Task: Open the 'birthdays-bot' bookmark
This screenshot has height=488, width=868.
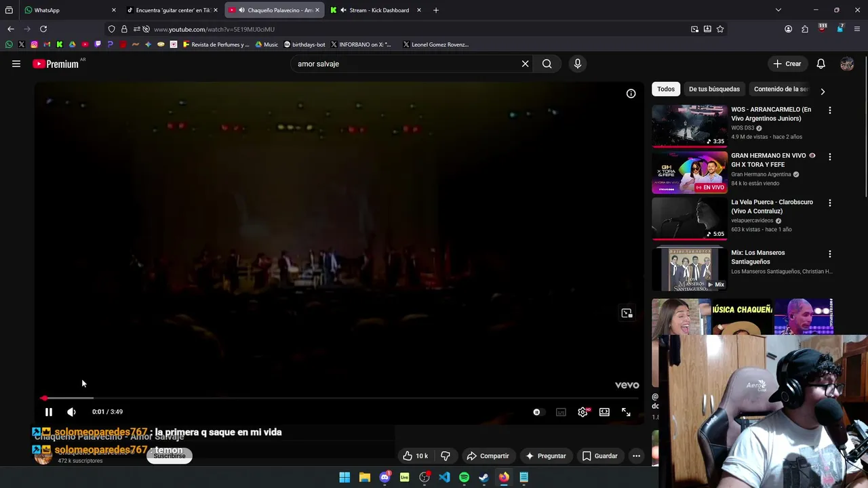Action: [x=304, y=45]
